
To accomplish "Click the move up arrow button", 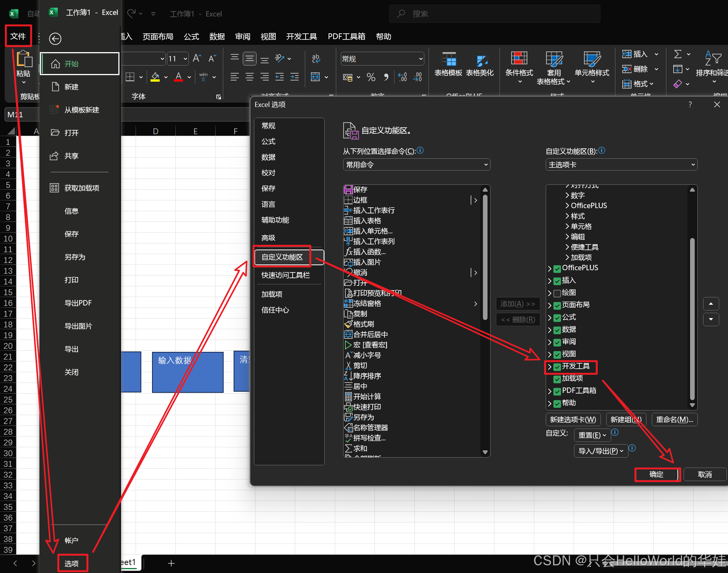I will 711,304.
